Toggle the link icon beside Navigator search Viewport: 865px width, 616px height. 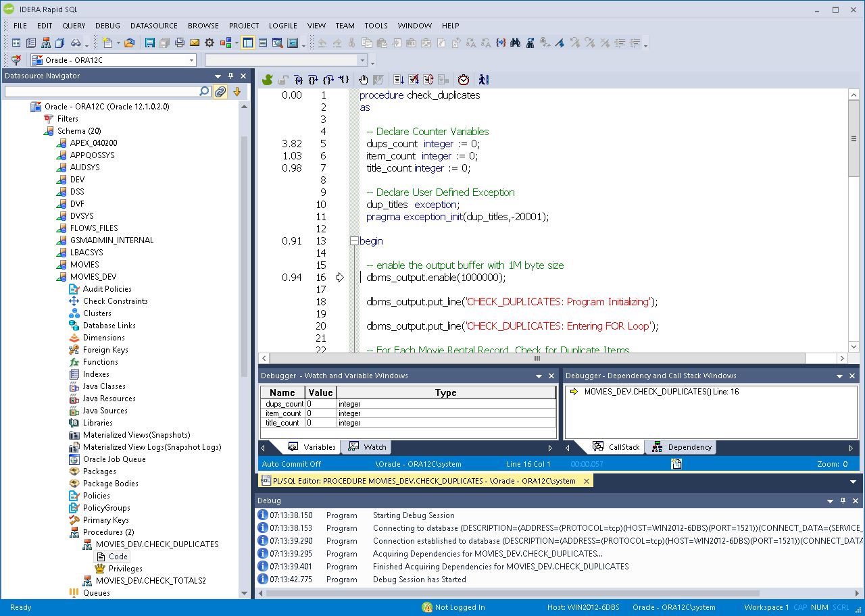click(220, 91)
